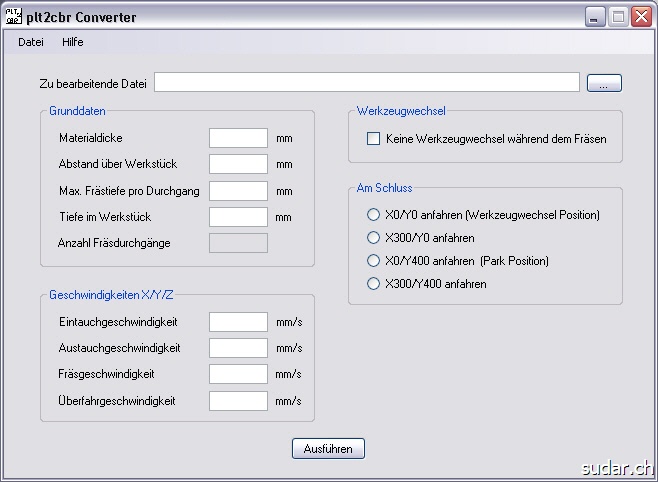Minimize the plt2cbr Converter window
This screenshot has height=482, width=658.
tap(595, 17)
